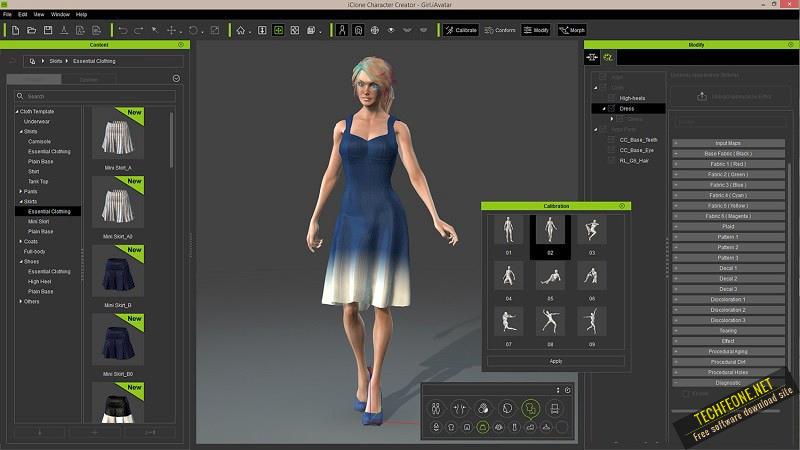Click the shirt icon in the palette's bottom row
Screen dimensions: 800x450
point(451,428)
